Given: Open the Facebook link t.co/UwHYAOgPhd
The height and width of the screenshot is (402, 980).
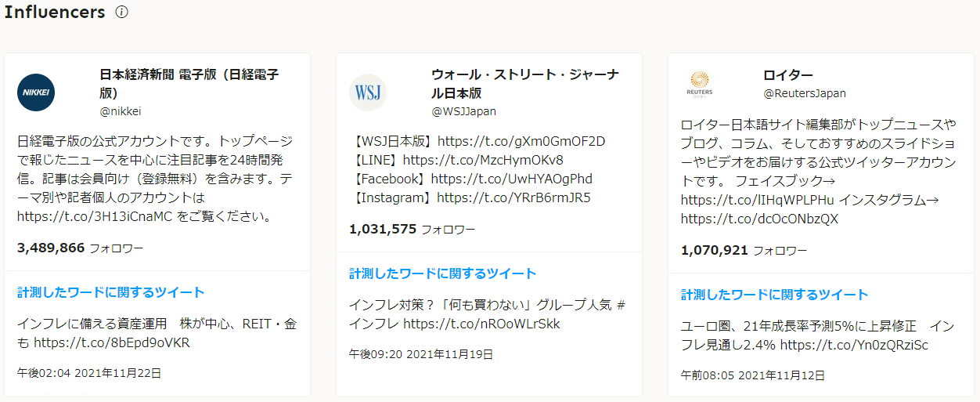Looking at the screenshot, I should pos(512,179).
